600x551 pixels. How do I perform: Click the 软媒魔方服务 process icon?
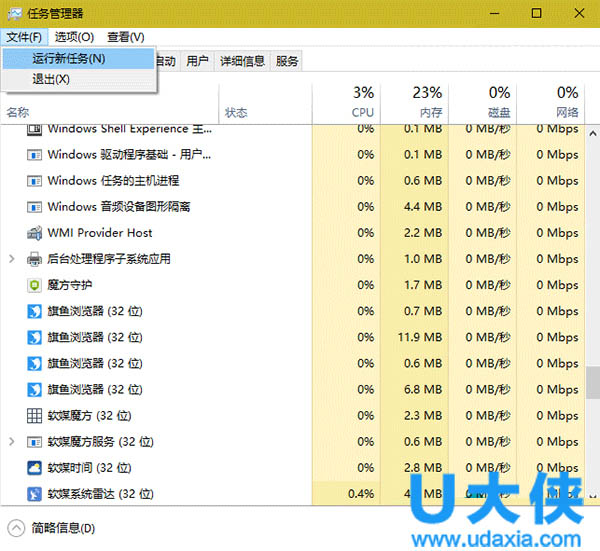[34, 442]
